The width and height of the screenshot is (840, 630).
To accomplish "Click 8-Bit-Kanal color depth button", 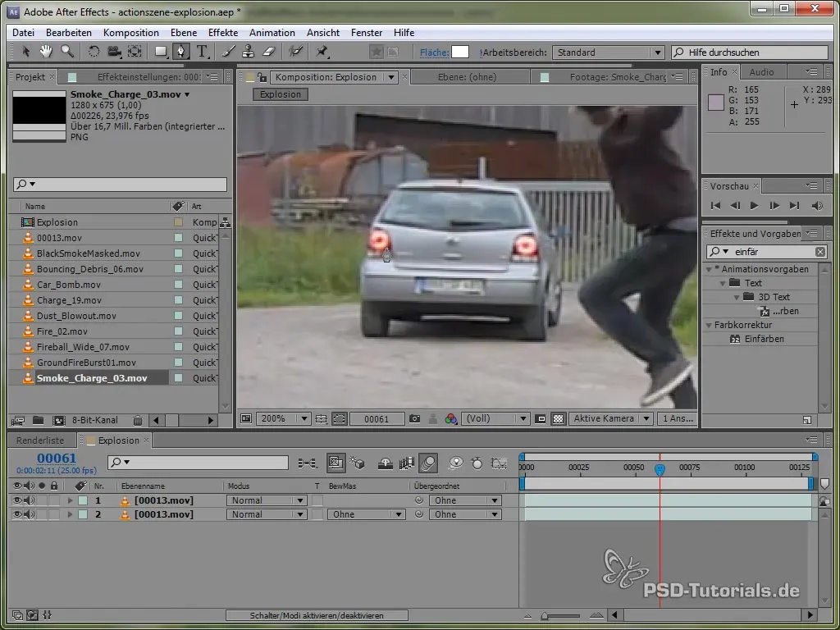I will tap(95, 421).
